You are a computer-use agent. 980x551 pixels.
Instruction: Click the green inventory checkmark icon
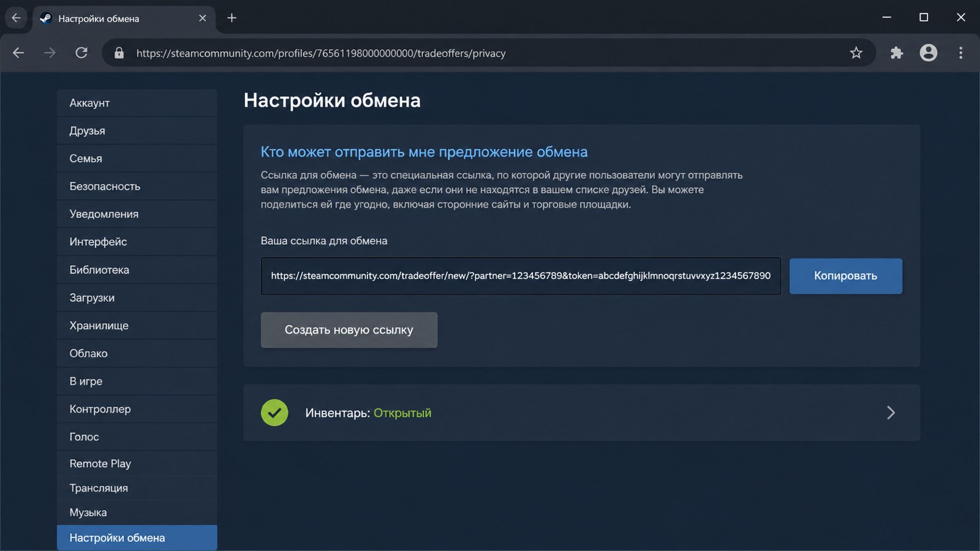point(274,413)
